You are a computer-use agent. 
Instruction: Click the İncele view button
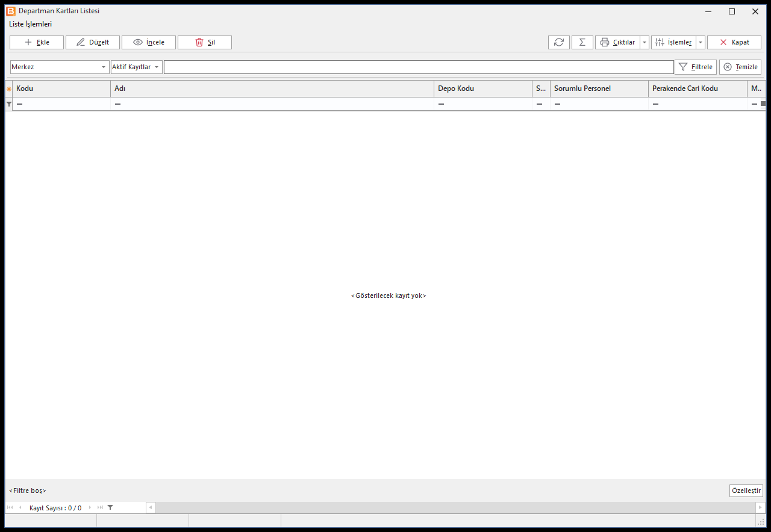click(149, 42)
